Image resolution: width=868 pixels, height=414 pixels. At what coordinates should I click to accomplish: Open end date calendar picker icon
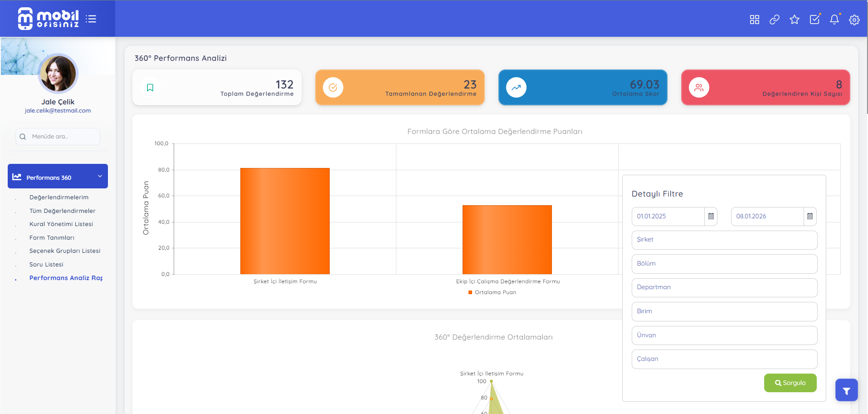[x=809, y=217]
